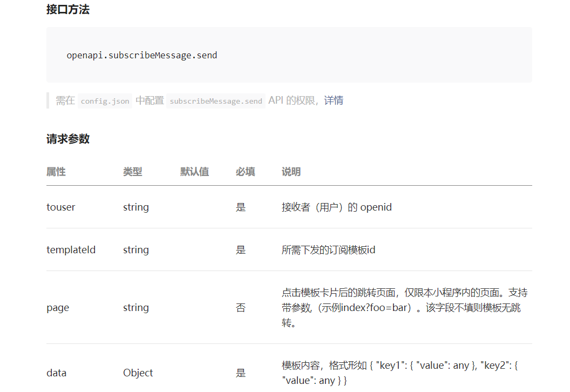Click the Object type cell

pyautogui.click(x=138, y=373)
